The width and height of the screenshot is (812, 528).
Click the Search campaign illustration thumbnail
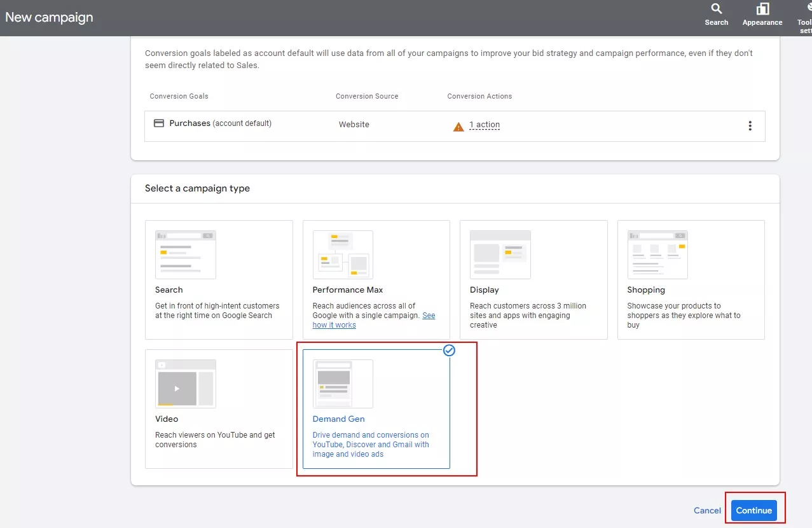[x=186, y=254]
